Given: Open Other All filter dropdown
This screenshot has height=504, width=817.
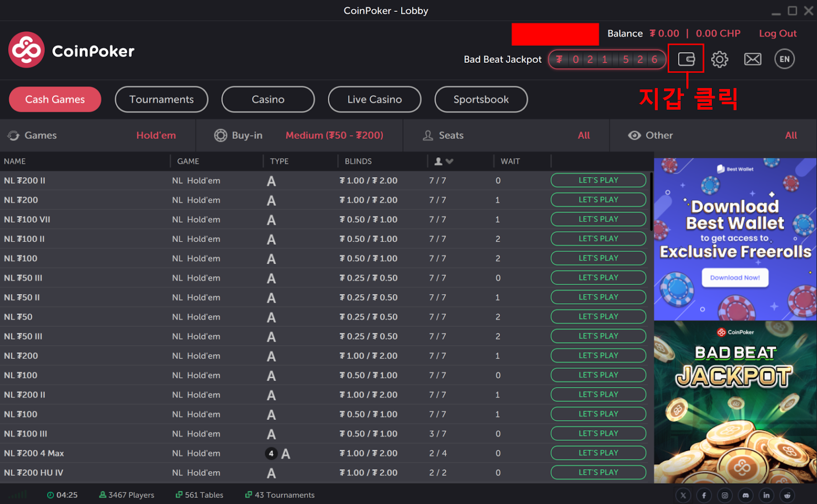Looking at the screenshot, I should click(791, 135).
